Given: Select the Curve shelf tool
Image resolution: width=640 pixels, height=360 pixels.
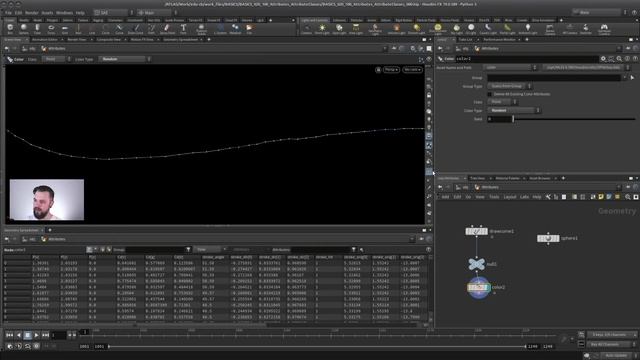Looking at the screenshot, I should 119,29.
